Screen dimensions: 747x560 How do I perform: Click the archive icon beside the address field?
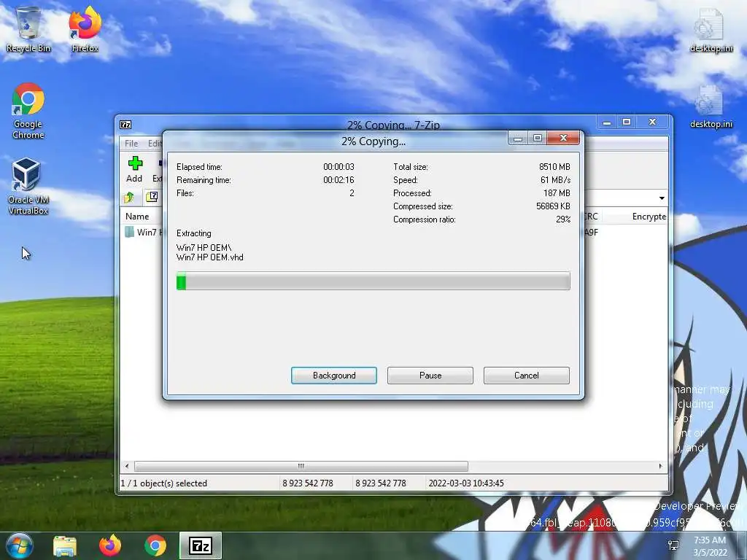(152, 197)
